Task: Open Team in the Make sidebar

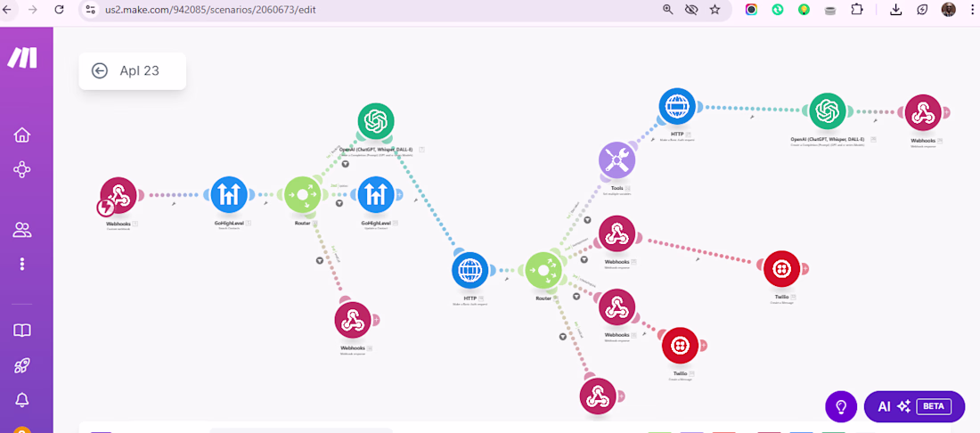Action: pos(22,230)
